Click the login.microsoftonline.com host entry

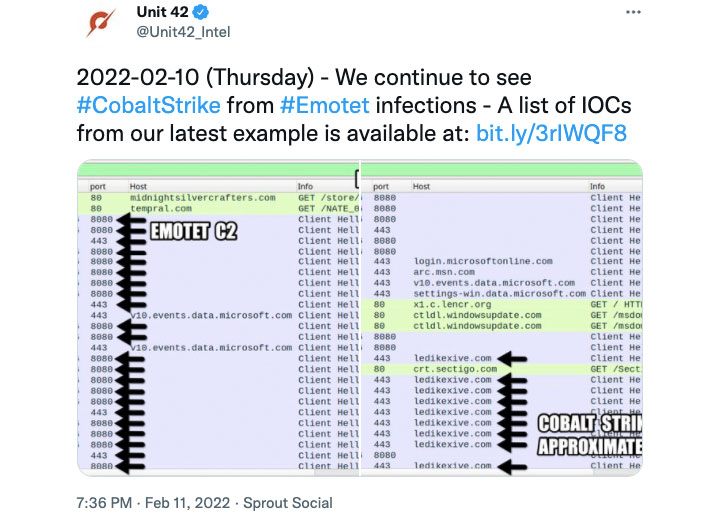(482, 262)
